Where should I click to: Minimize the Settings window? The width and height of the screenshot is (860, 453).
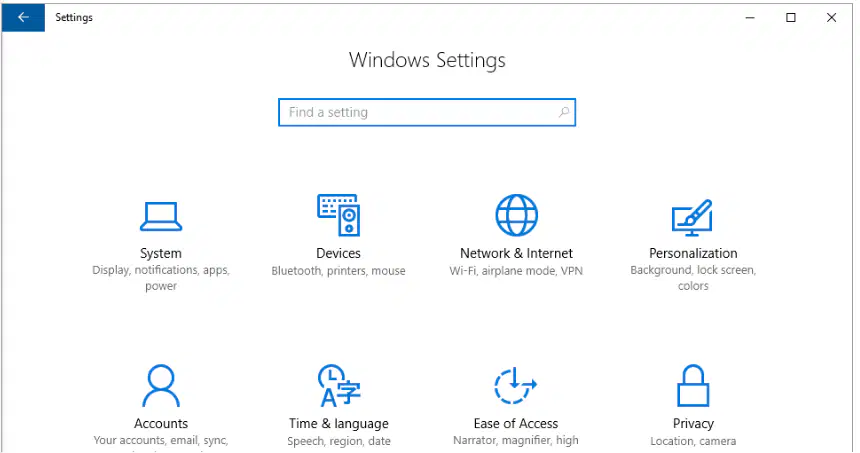(750, 18)
